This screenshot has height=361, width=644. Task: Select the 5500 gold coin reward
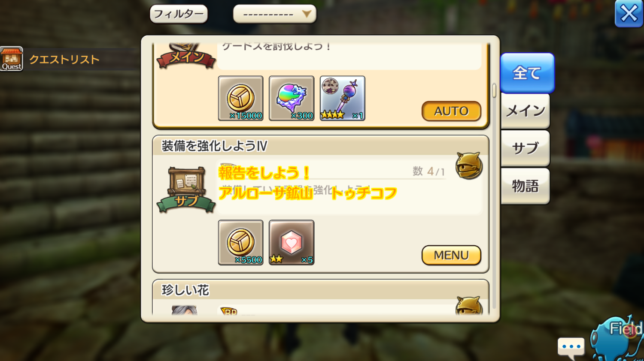tap(240, 243)
